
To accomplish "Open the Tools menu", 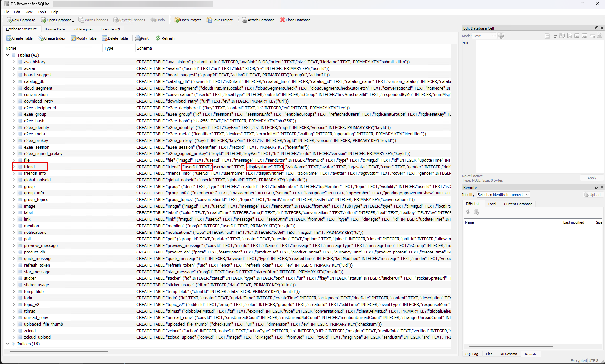I will point(42,12).
